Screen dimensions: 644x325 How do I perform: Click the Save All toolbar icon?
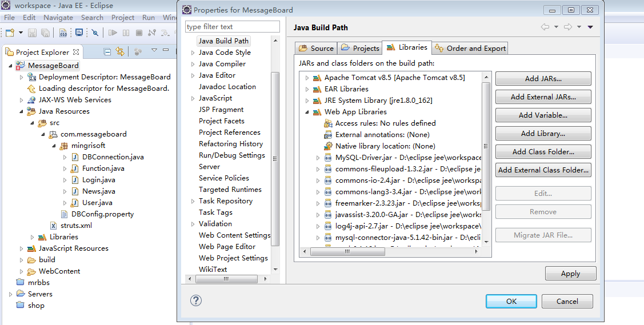click(x=45, y=33)
